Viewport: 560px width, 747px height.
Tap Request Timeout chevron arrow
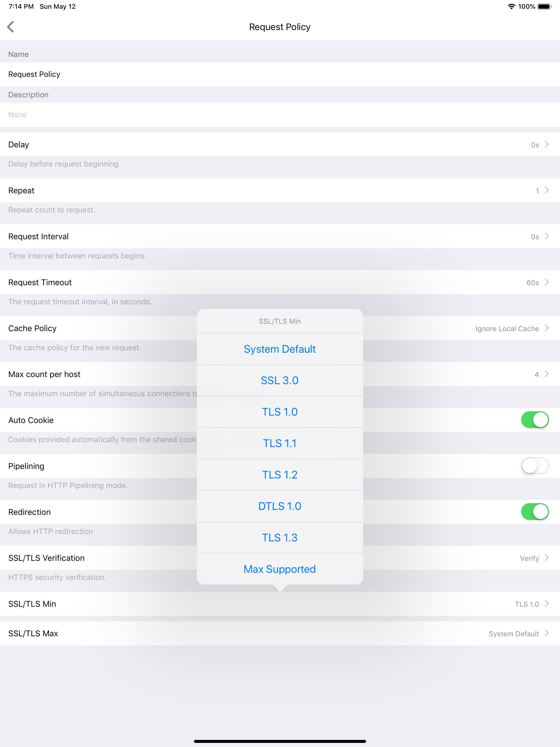coord(547,282)
